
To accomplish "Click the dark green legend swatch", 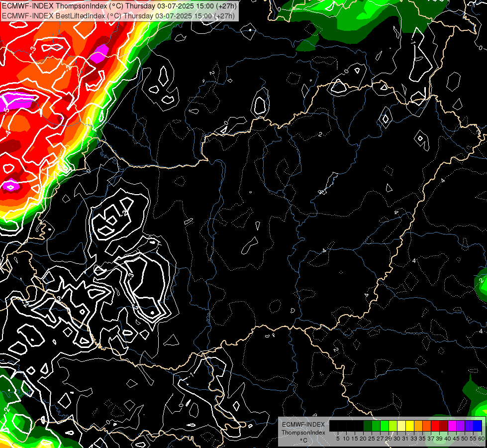I will (x=368, y=426).
